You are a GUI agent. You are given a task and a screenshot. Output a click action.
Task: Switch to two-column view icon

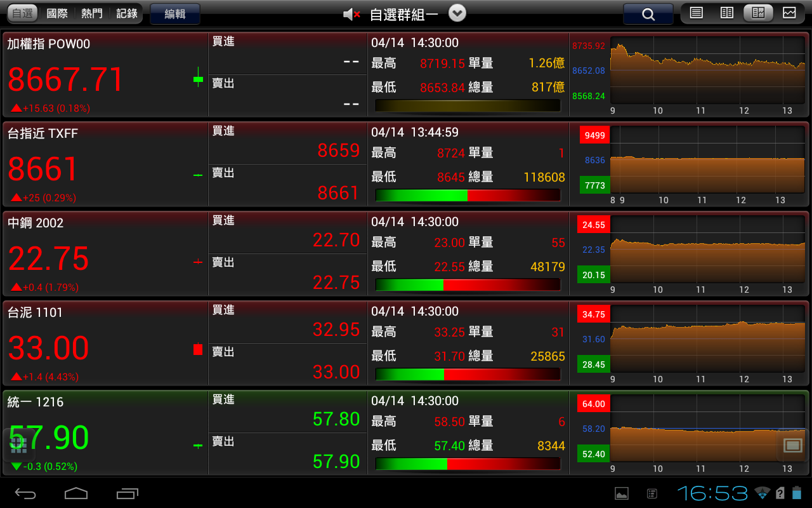tap(727, 13)
